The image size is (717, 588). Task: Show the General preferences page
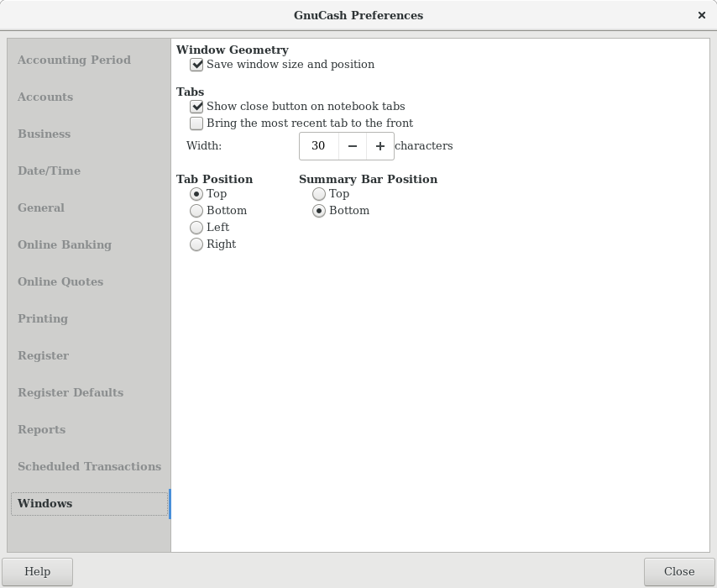89,208
